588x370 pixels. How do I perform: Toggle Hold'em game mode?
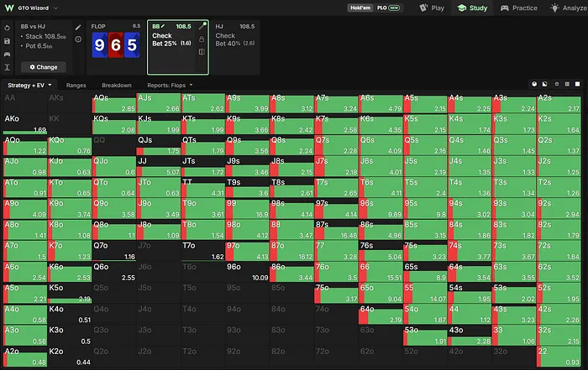[x=360, y=8]
